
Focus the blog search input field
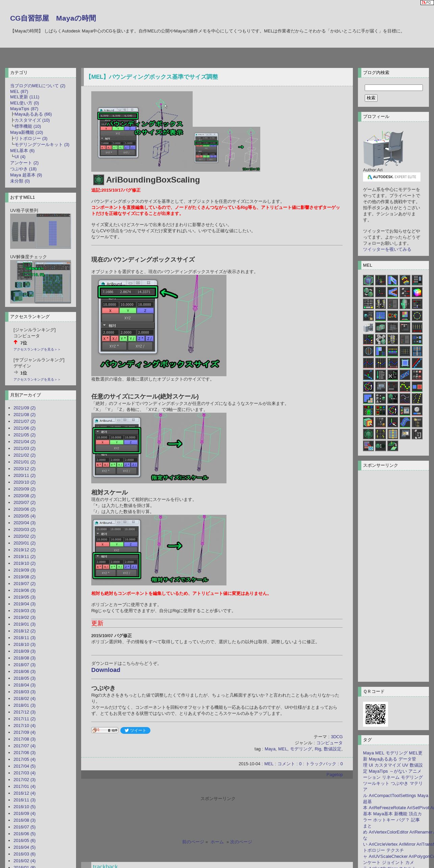point(394,88)
